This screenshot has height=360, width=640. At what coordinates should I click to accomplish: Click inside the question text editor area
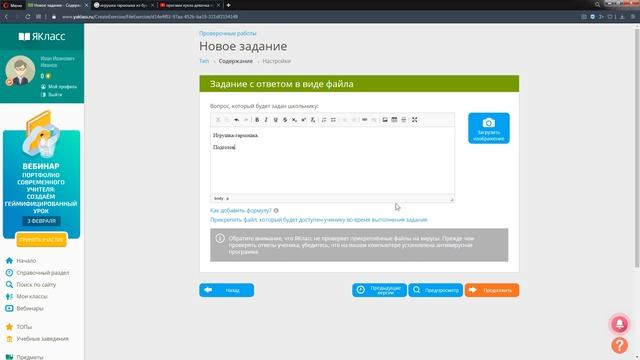tap(332, 160)
